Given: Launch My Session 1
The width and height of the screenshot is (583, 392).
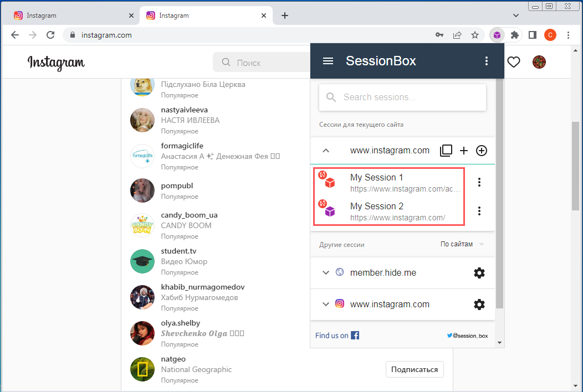Looking at the screenshot, I should tap(389, 183).
